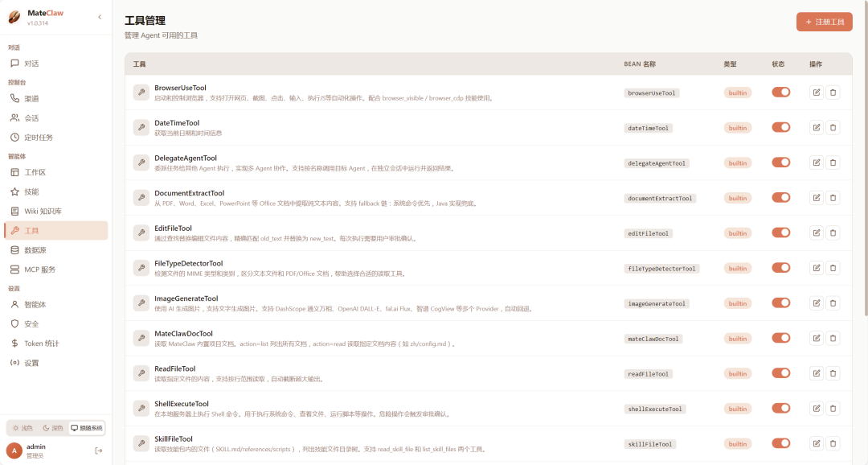Open the MCP 服务 menu item

tap(39, 270)
